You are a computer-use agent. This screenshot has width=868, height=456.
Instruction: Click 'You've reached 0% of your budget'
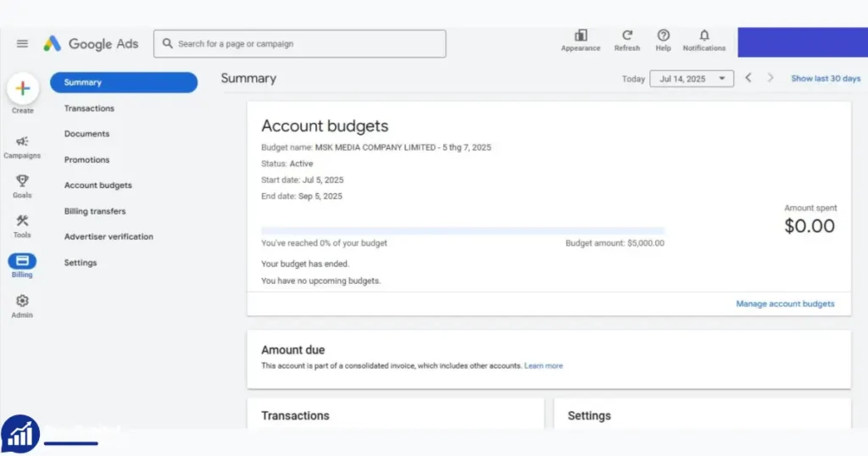(324, 243)
